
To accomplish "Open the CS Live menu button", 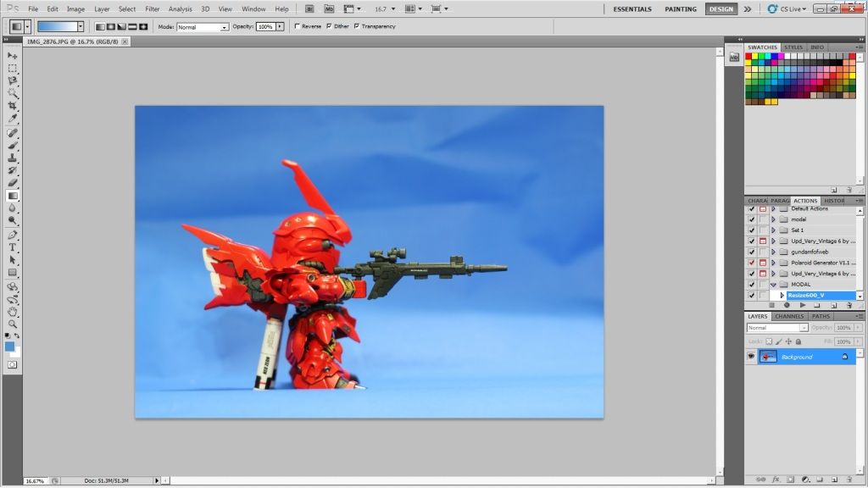I will (787, 8).
